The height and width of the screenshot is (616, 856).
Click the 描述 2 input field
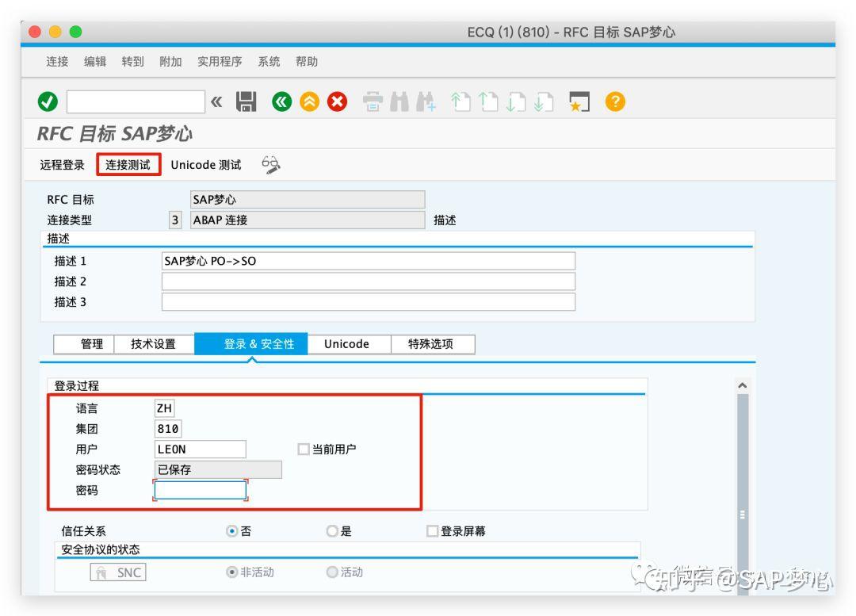(x=369, y=281)
